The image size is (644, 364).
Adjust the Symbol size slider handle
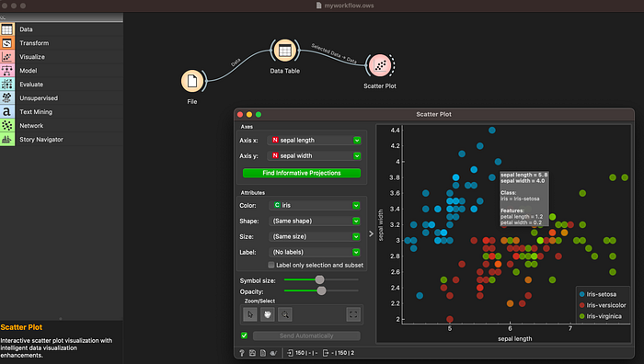319,279
